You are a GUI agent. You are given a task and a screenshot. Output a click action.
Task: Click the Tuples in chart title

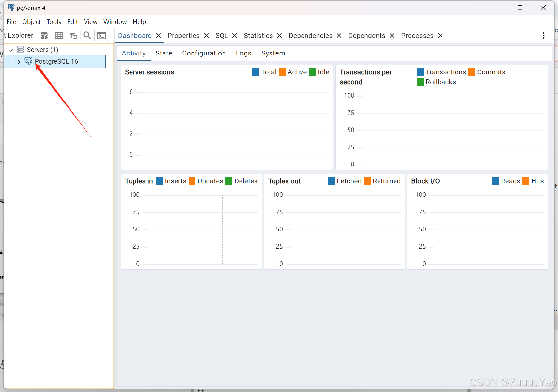click(x=139, y=181)
